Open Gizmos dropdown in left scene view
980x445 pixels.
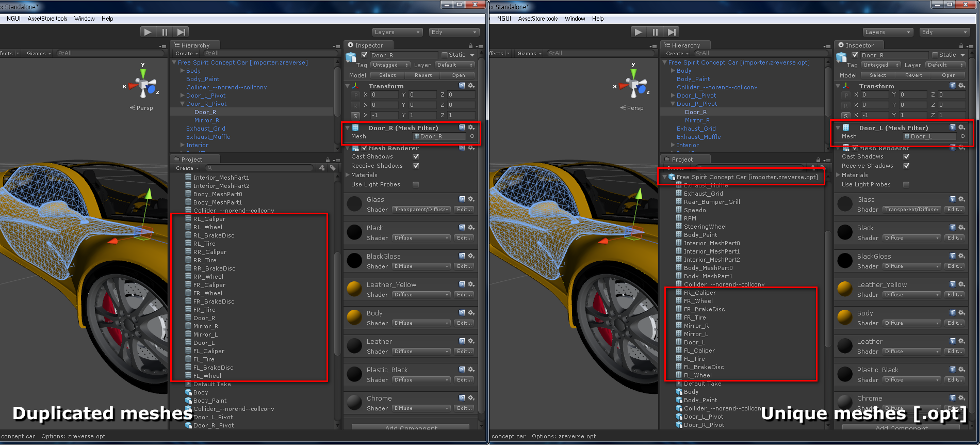[39, 53]
